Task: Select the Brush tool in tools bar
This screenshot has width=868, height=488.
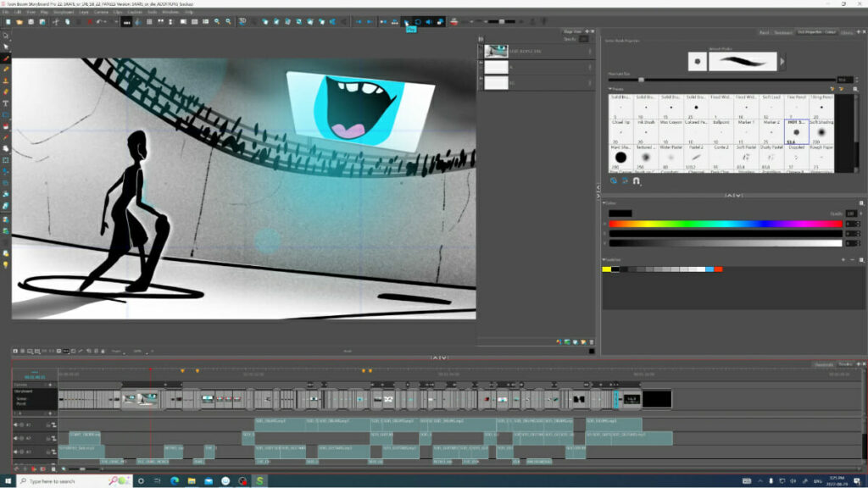Action: click(6, 58)
